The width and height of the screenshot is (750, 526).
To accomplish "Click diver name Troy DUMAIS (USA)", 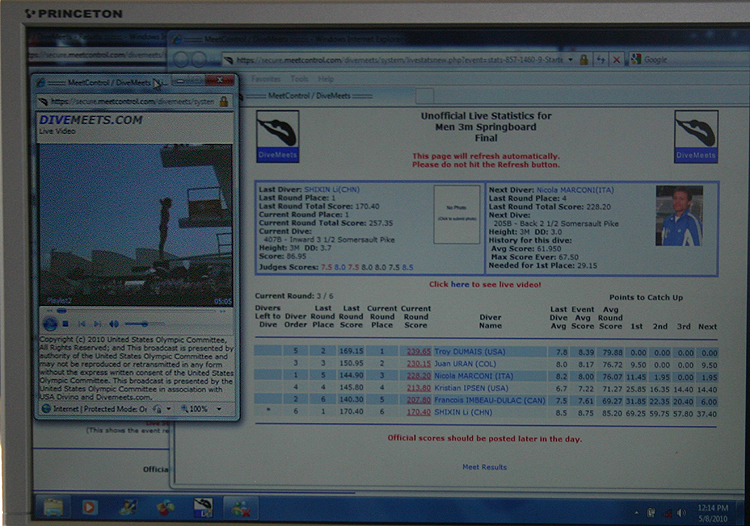I will [x=470, y=351].
